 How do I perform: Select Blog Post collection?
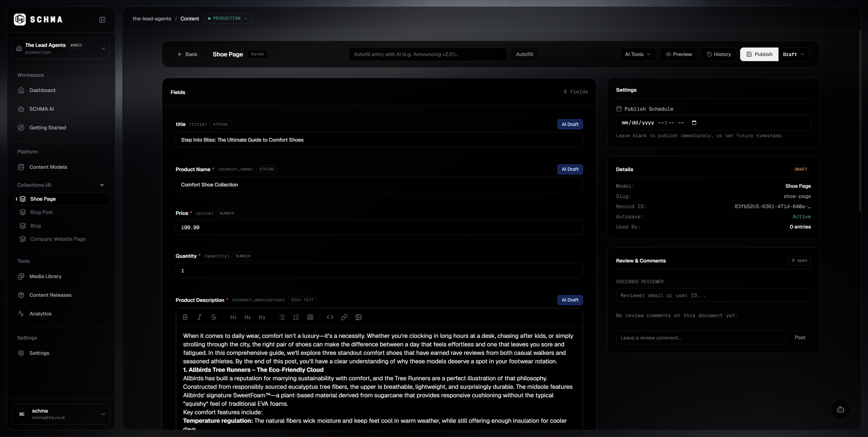(61, 212)
